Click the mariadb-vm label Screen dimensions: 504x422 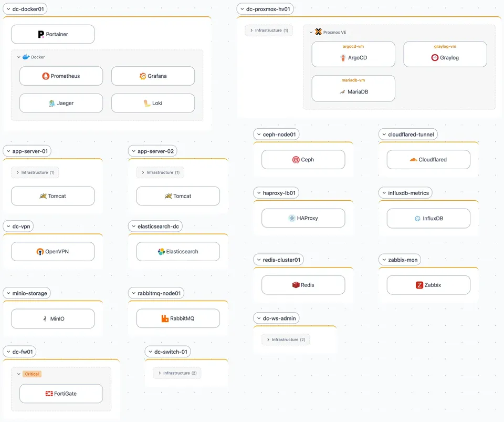[x=353, y=80]
